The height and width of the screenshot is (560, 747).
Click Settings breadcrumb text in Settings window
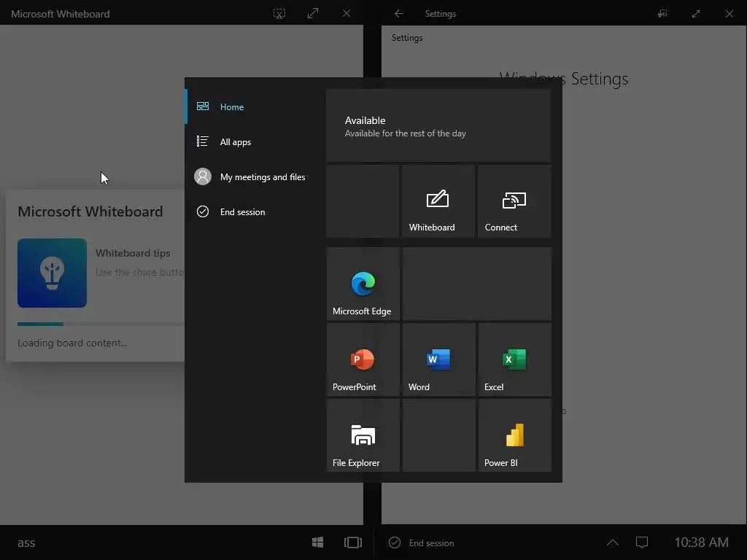[407, 38]
